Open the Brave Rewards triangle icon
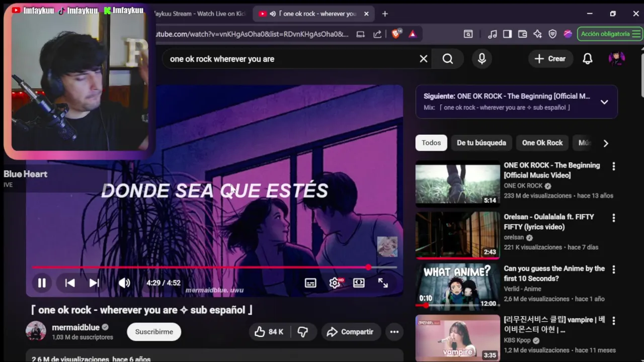This screenshot has height=362, width=644. 413,34
